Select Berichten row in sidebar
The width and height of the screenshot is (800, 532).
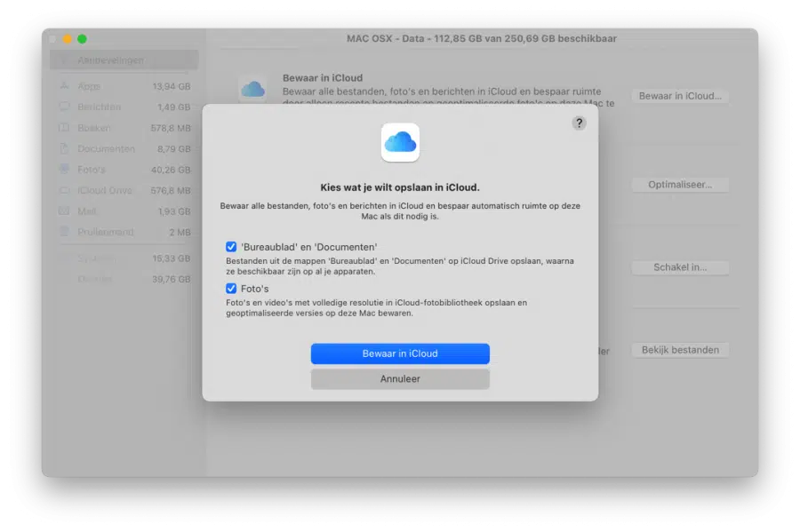(x=124, y=107)
